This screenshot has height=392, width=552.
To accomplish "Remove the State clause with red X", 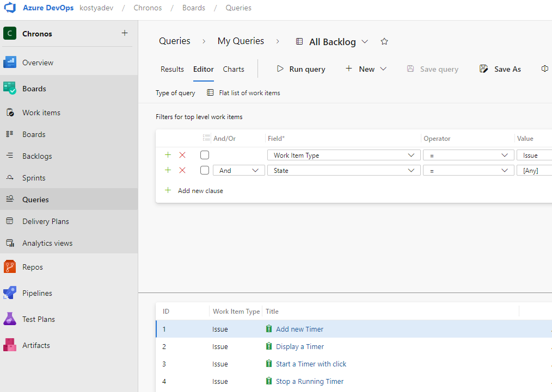I will 182,170.
